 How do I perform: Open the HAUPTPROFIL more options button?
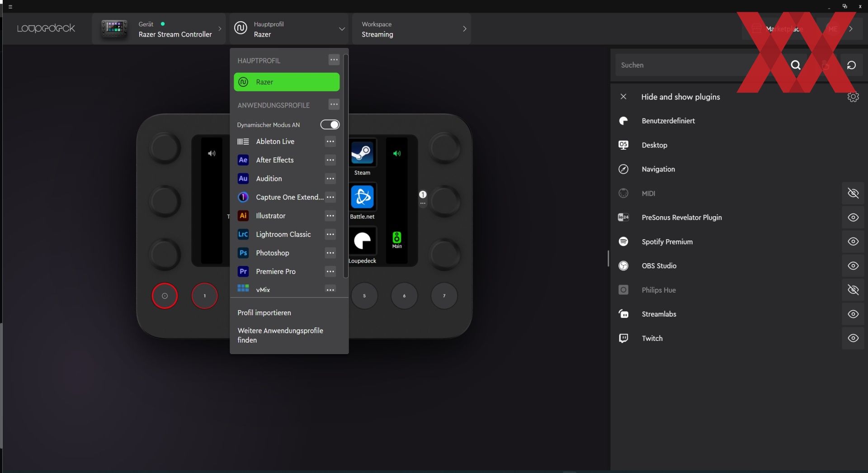[x=334, y=60]
